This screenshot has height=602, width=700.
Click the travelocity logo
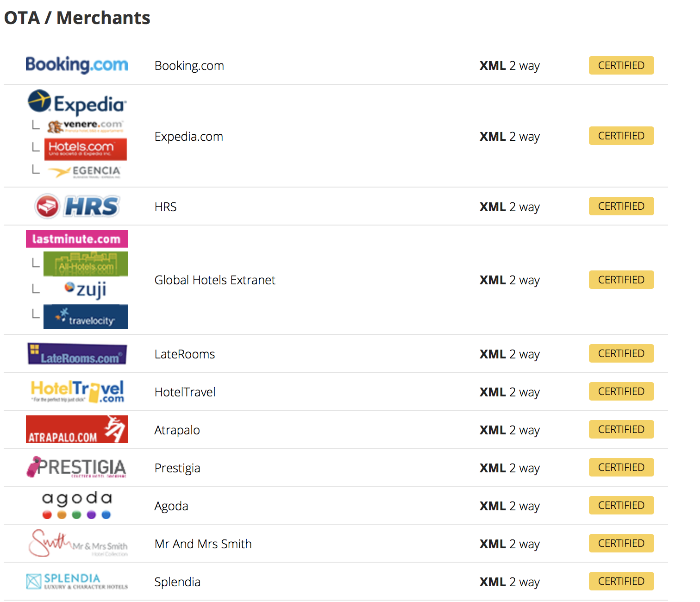(86, 317)
